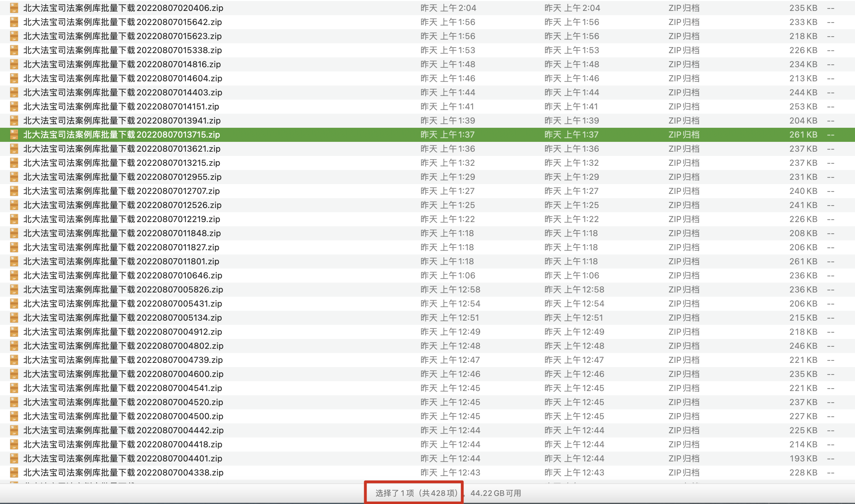
Task: Select file 20220807012707.zip by name
Action: (x=121, y=191)
